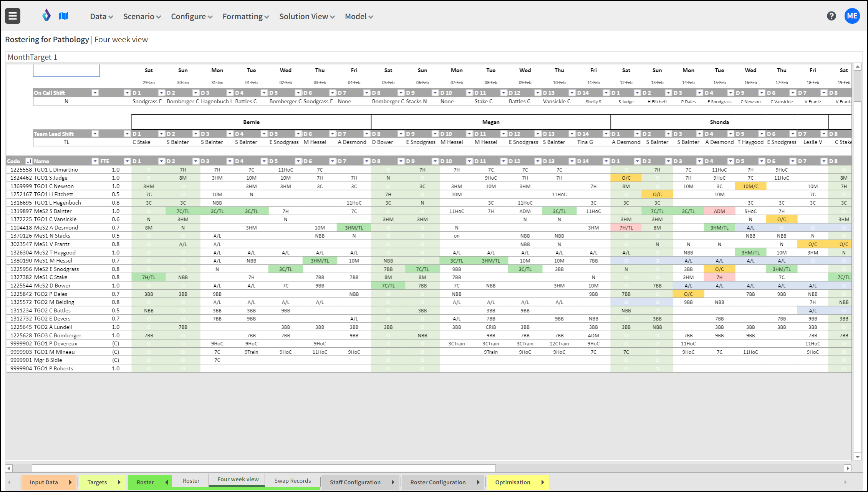Go to Targets workflow step
This screenshot has height=492, width=868.
(97, 482)
